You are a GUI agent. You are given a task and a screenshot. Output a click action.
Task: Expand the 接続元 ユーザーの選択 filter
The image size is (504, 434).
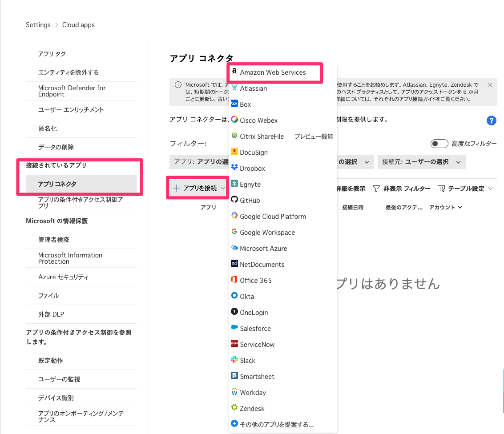click(x=421, y=162)
